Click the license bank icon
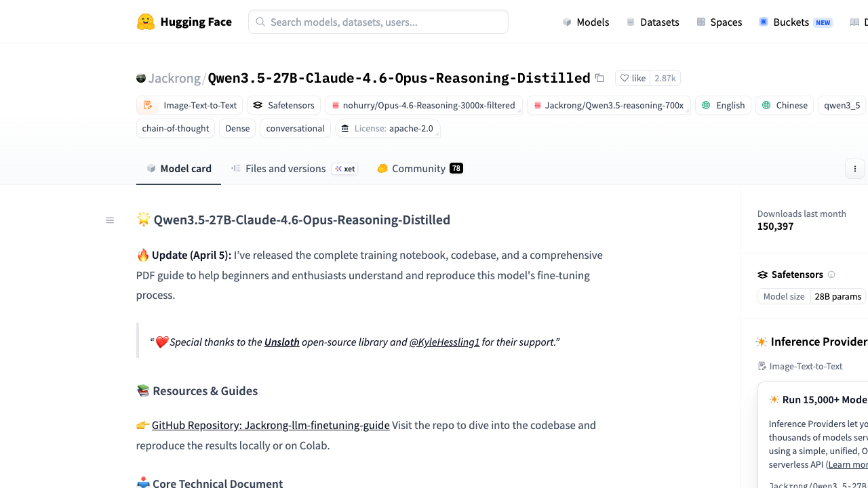 [x=345, y=128]
